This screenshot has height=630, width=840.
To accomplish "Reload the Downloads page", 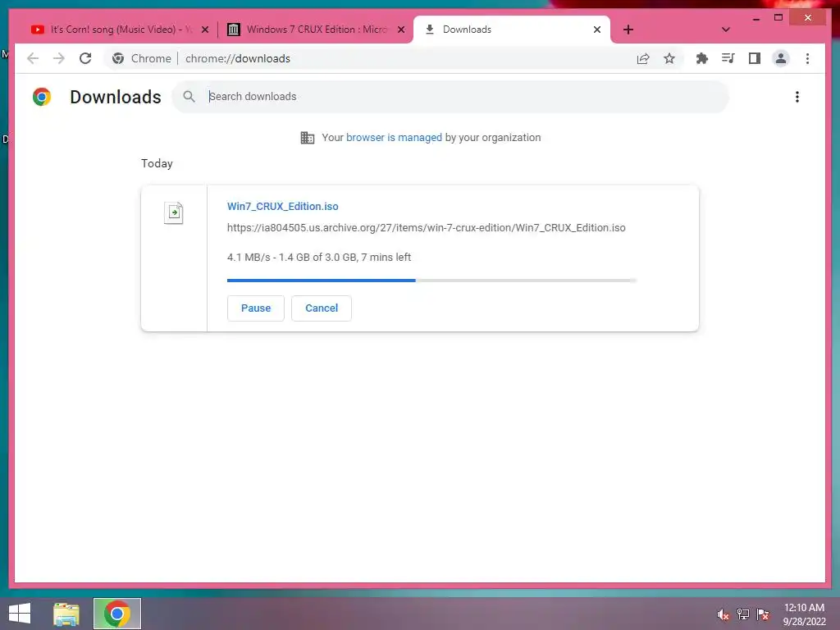I will 85,58.
